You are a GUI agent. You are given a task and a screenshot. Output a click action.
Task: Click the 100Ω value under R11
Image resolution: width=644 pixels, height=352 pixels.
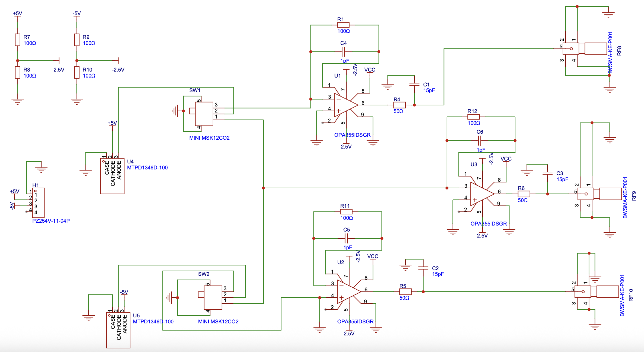coord(346,218)
